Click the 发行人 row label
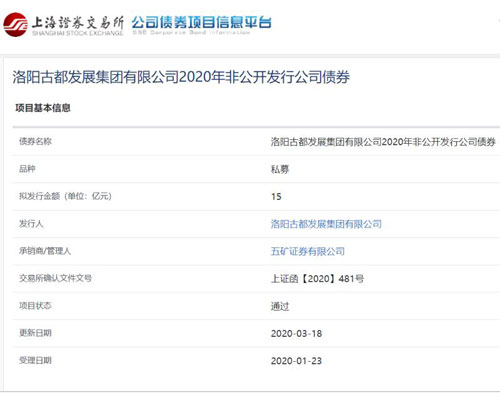 pyautogui.click(x=31, y=224)
